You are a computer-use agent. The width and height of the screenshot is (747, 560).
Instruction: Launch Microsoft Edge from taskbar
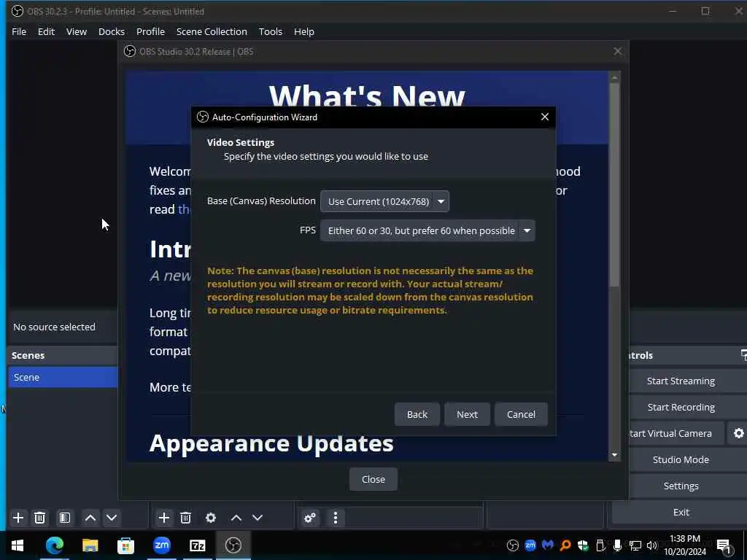pyautogui.click(x=54, y=545)
